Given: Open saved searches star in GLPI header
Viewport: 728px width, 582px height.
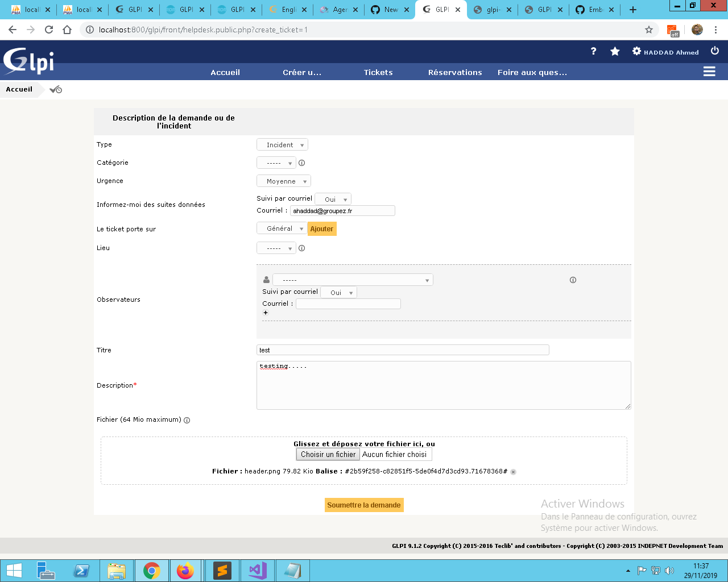Looking at the screenshot, I should click(x=615, y=51).
